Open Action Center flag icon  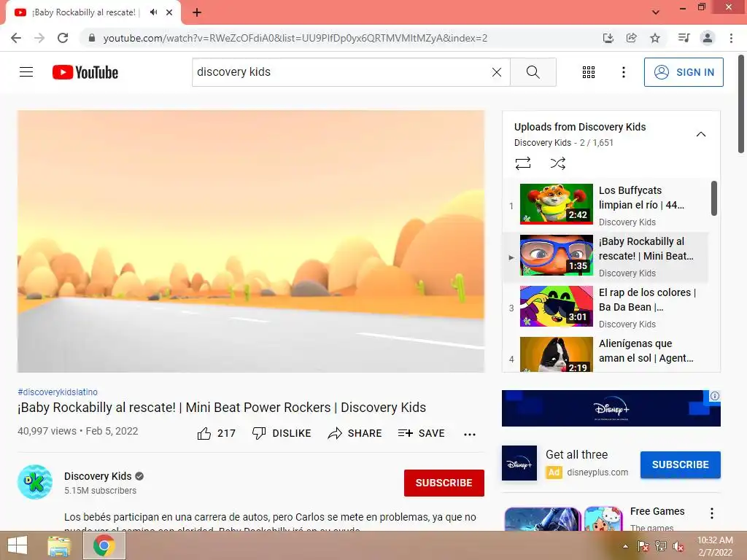pyautogui.click(x=643, y=546)
